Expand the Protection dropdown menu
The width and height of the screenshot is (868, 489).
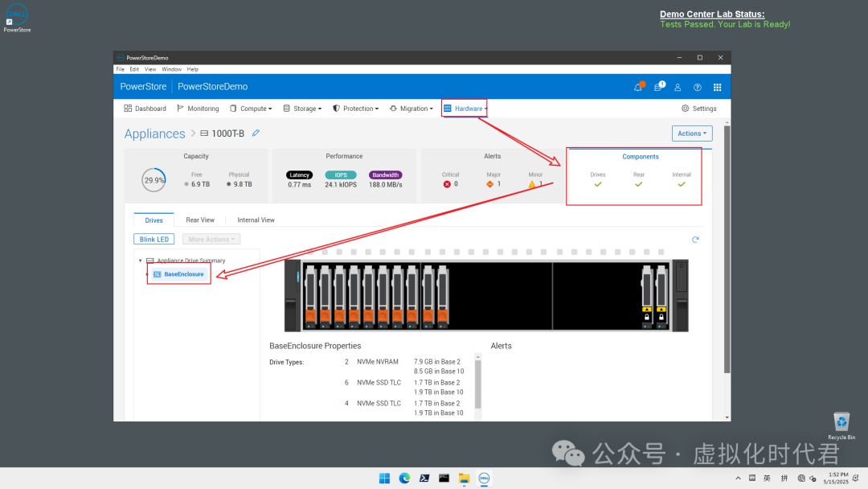click(x=355, y=109)
